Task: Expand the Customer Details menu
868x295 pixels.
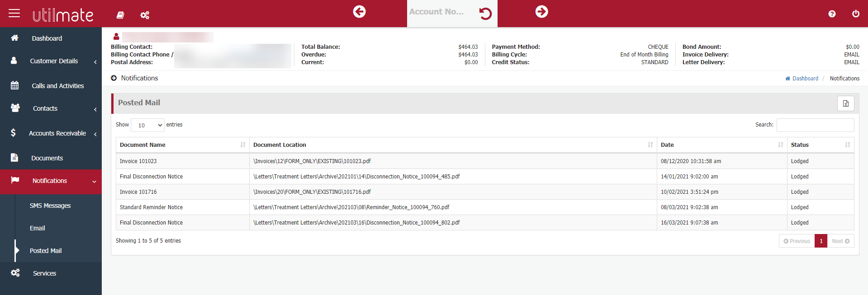Action: pos(54,61)
